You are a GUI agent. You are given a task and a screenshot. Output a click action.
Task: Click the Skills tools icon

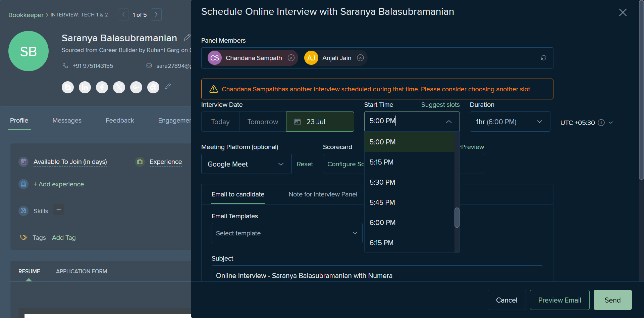coord(23,211)
